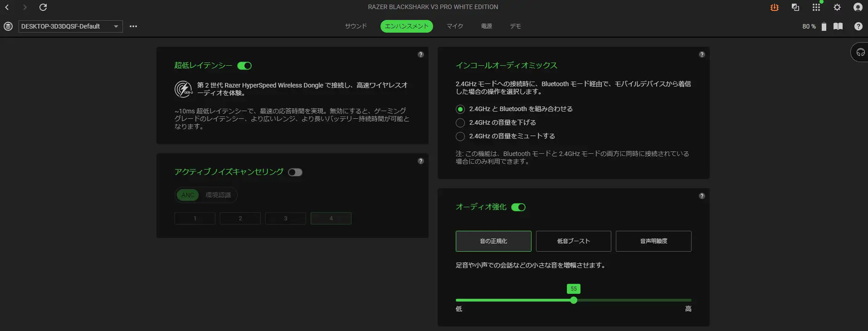Image resolution: width=868 pixels, height=331 pixels.
Task: Open the user account avatar
Action: coord(858,7)
